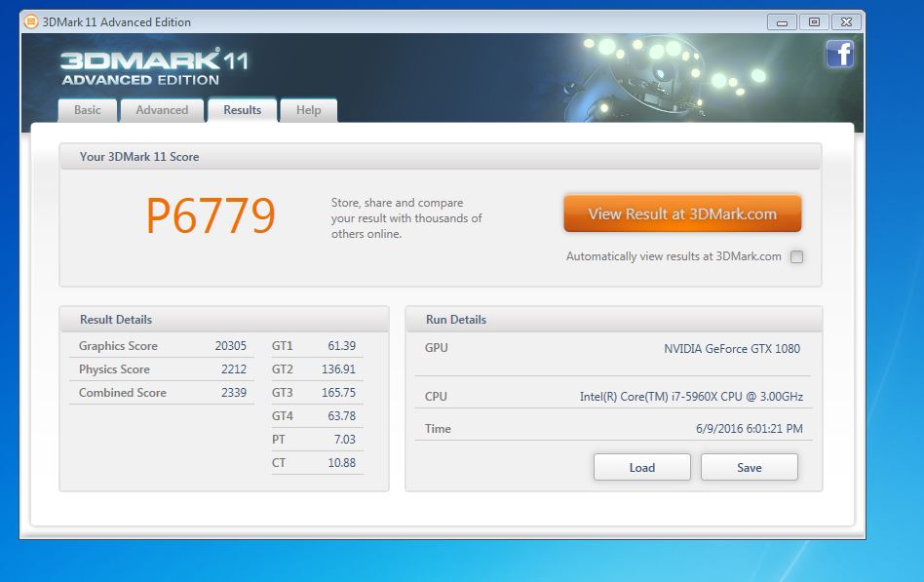Click the GT2 result 136.91
This screenshot has height=582, width=924.
(x=338, y=369)
